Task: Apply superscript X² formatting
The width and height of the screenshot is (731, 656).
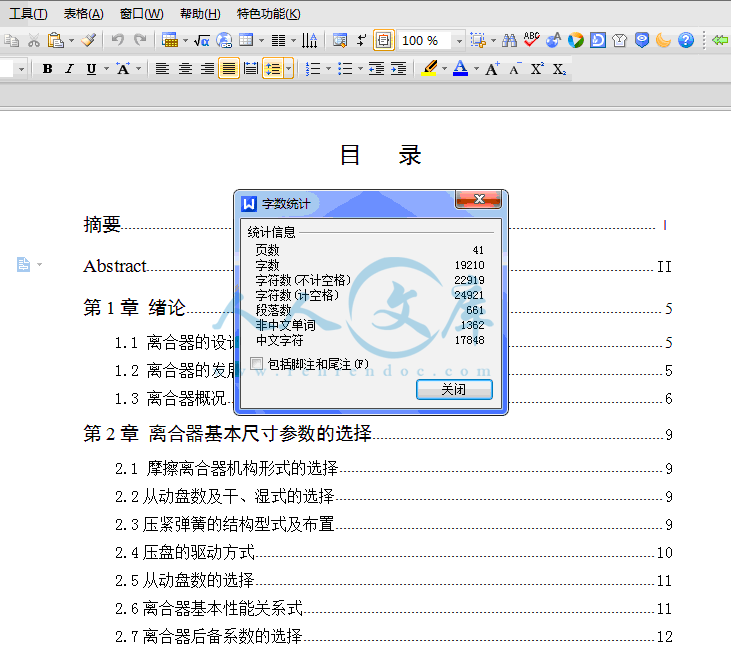Action: (537, 69)
